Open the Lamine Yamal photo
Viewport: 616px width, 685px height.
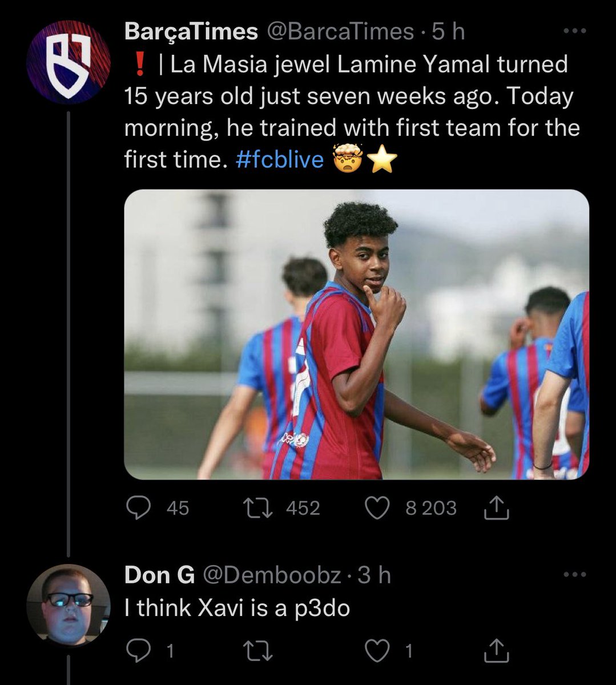click(357, 335)
